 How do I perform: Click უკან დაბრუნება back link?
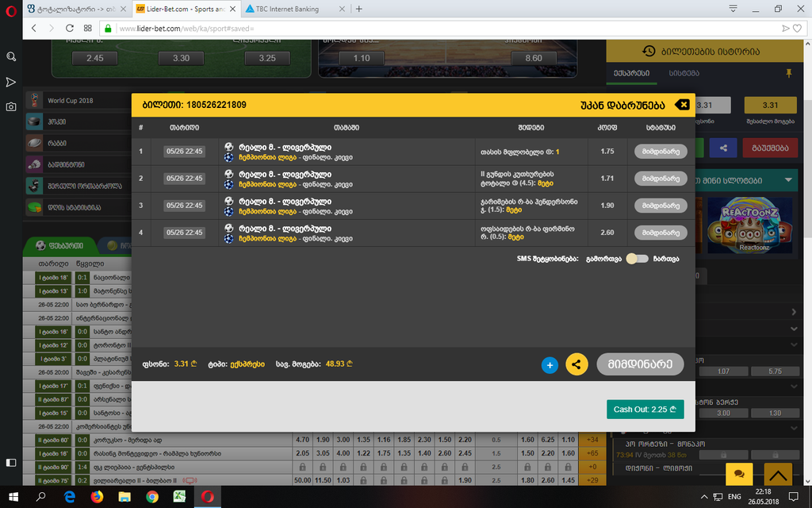click(x=622, y=105)
